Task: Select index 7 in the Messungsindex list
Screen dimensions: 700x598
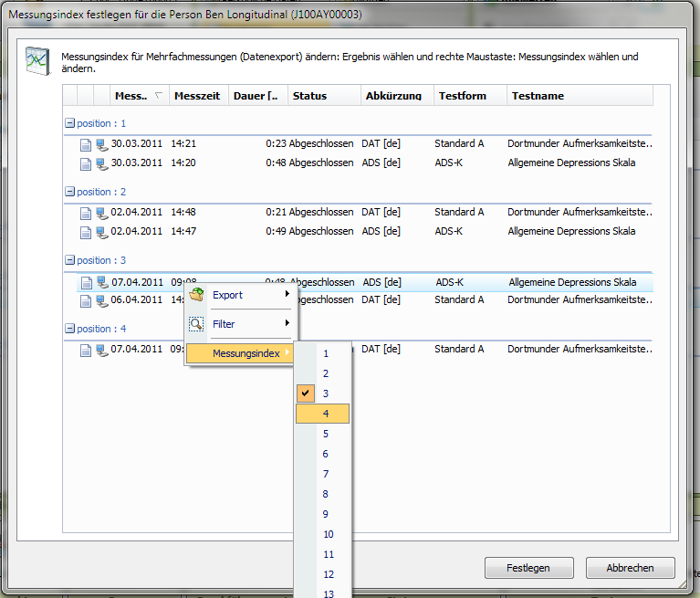Action: 326,474
